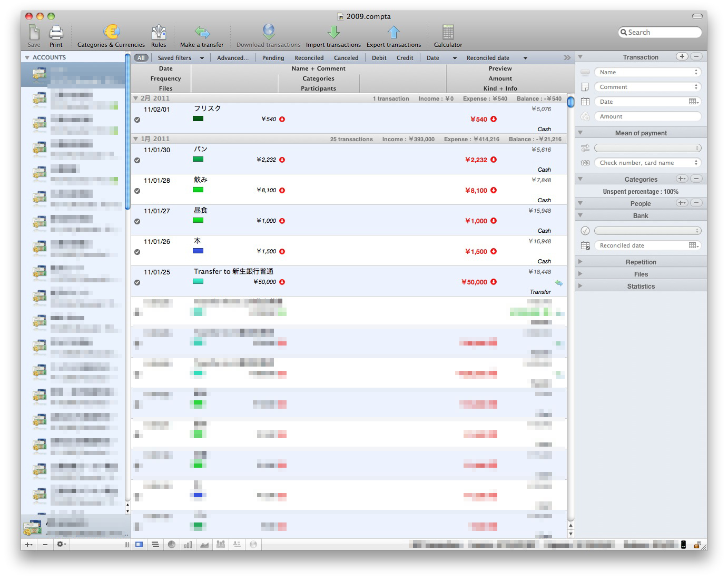Click the All filter button
Image resolution: width=728 pixels, height=582 pixels.
pyautogui.click(x=141, y=58)
